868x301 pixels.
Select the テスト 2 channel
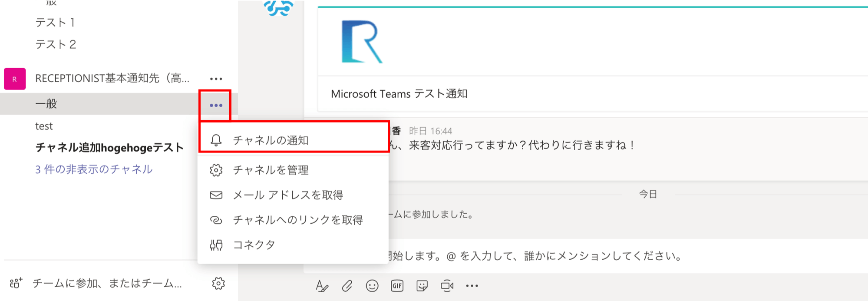coord(56,44)
